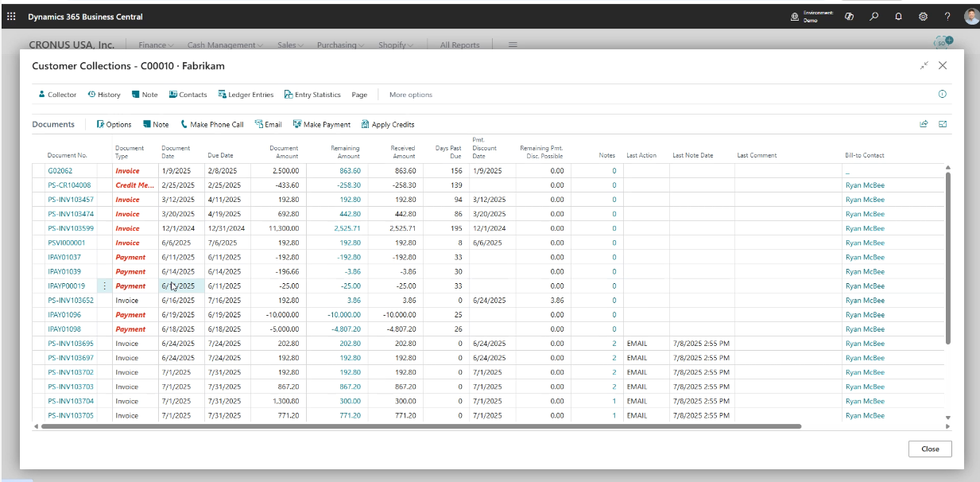
Task: Click the share icon in Documents section
Action: (x=924, y=124)
